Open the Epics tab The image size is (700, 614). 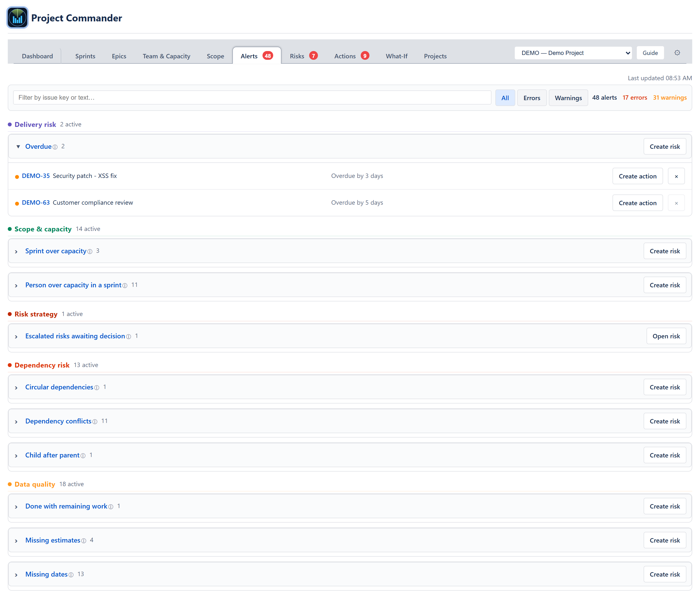point(119,56)
